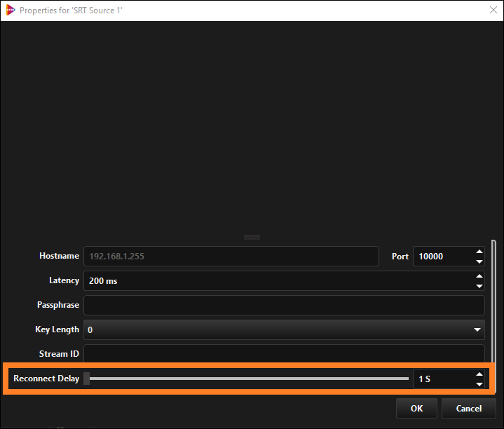Click the Hostname input field
Image resolution: width=504 pixels, height=429 pixels.
click(231, 256)
